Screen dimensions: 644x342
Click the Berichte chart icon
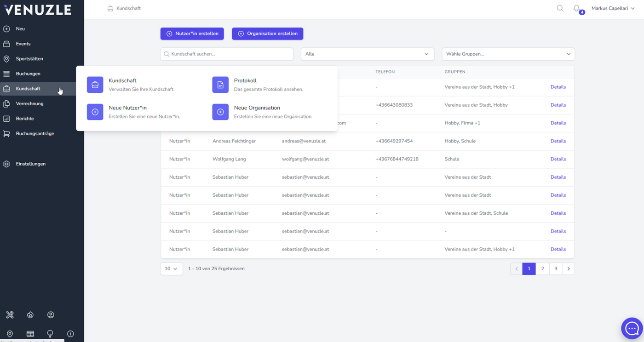[x=6, y=119]
